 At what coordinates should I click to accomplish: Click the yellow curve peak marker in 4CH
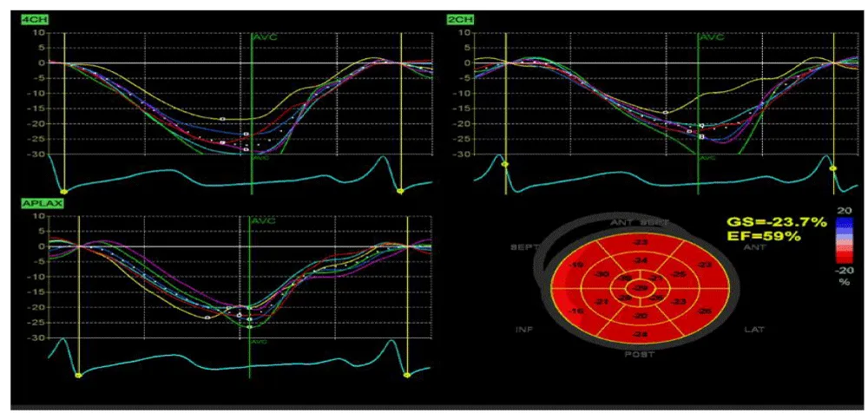(x=222, y=119)
